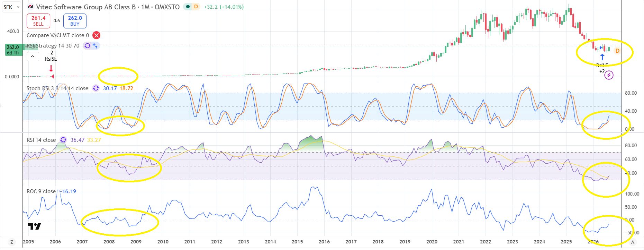Click the 261.4 SELL button
Screen dimensions: 644x250
coord(38,21)
